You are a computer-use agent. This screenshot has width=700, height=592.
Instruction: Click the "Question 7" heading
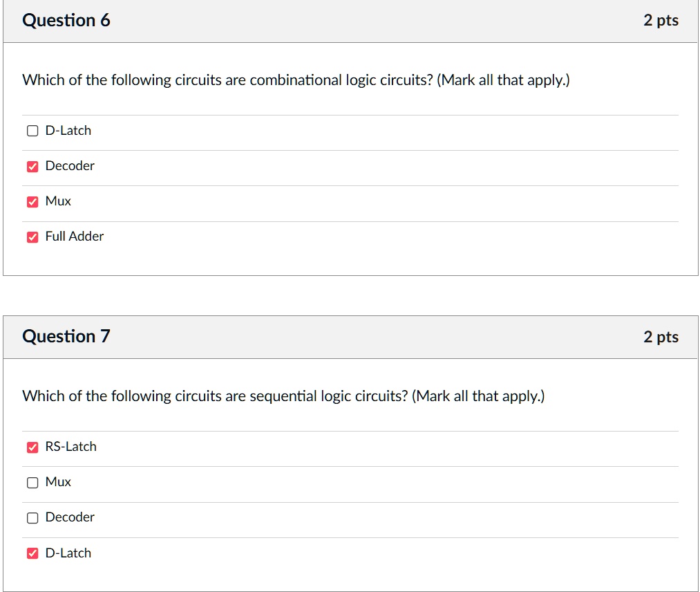66,337
